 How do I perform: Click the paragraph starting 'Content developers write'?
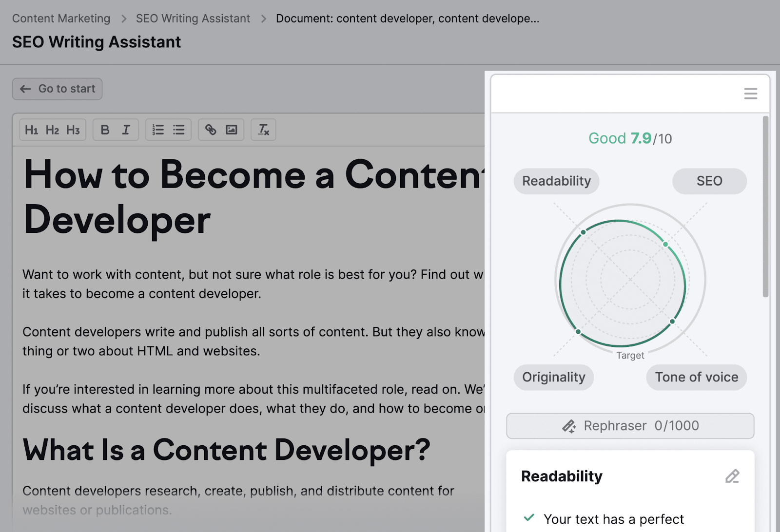coord(253,342)
